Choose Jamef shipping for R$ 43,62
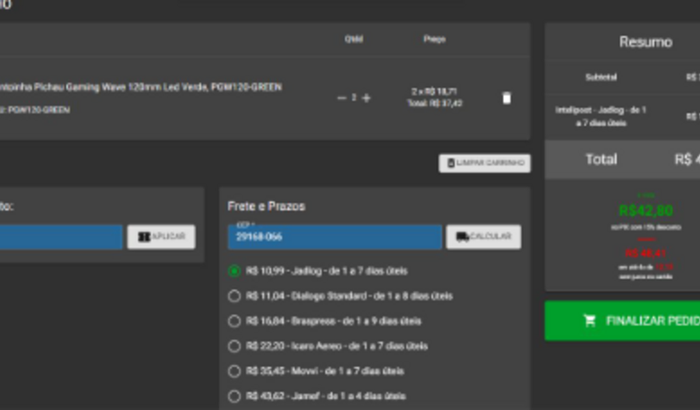 (x=235, y=396)
